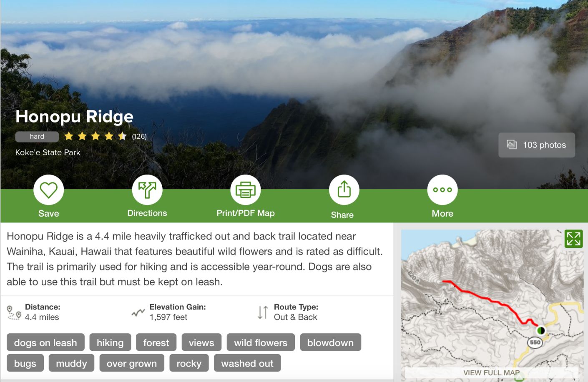Screen dimensions: 588x382
Task: Open the 103 photos gallery
Action: (x=537, y=145)
